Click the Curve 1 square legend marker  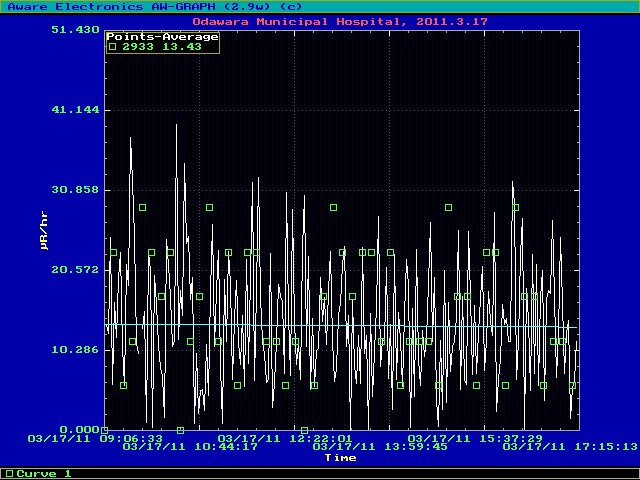(x=9, y=473)
